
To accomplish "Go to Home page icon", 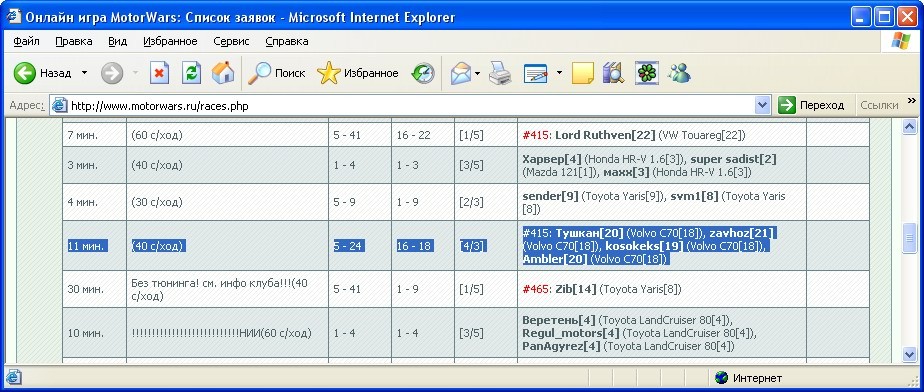I will point(223,73).
